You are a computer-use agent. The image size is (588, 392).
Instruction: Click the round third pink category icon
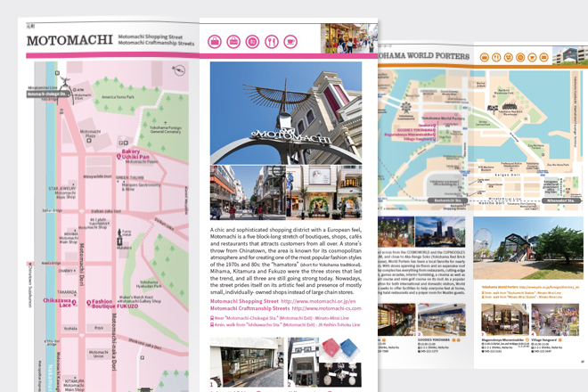pyautogui.click(x=252, y=41)
